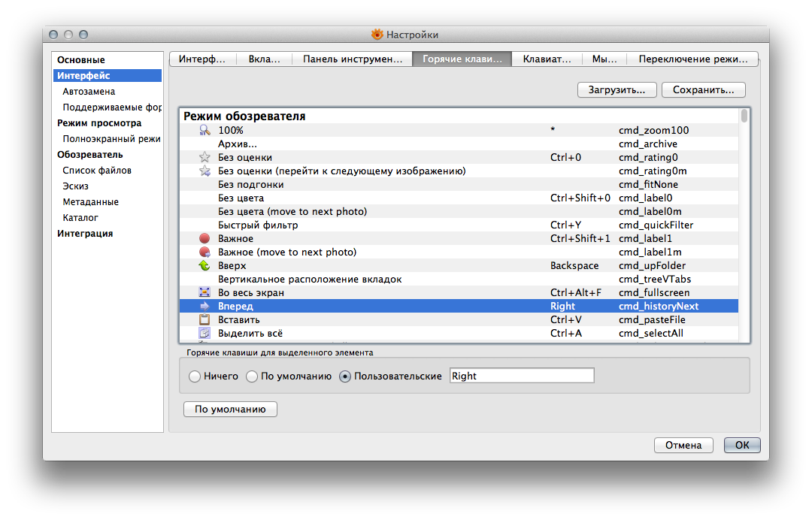812x520 pixels.
Task: Select Метаданные in the settings sidebar
Action: [90, 201]
